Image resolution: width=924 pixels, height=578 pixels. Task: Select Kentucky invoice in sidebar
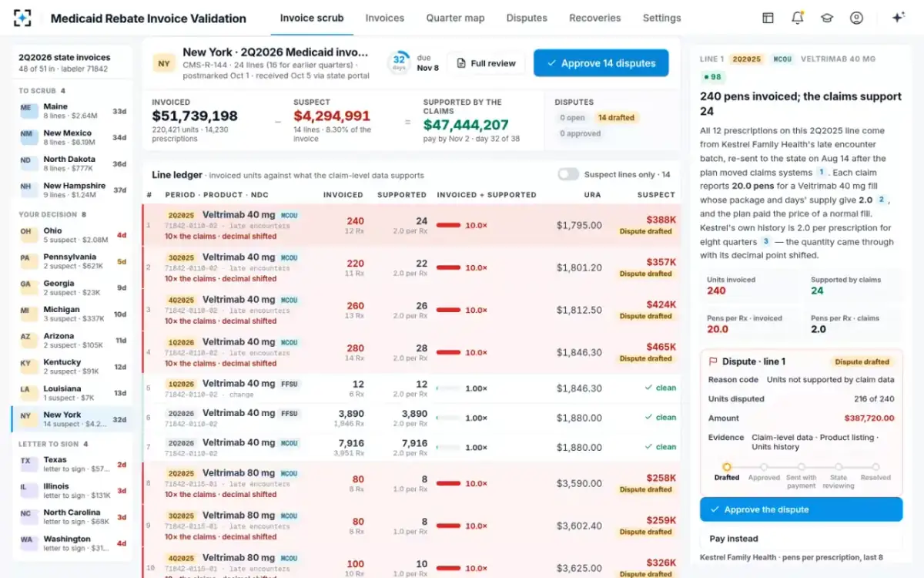tap(73, 367)
